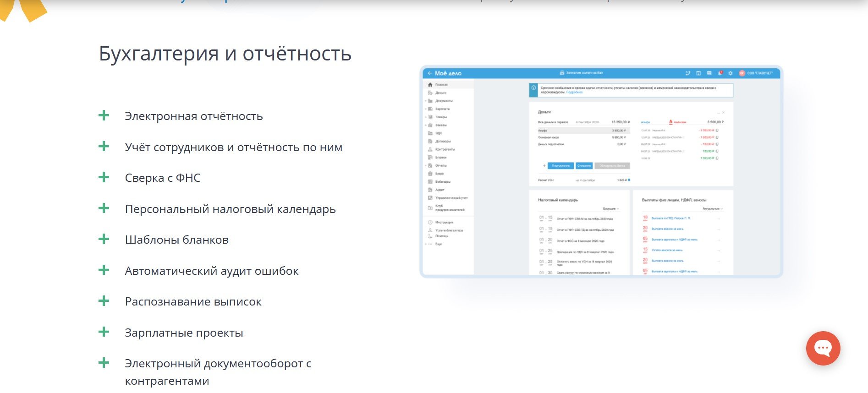This screenshot has width=868, height=393.
Task: Click the settings gear in Моё дело header
Action: click(x=730, y=73)
